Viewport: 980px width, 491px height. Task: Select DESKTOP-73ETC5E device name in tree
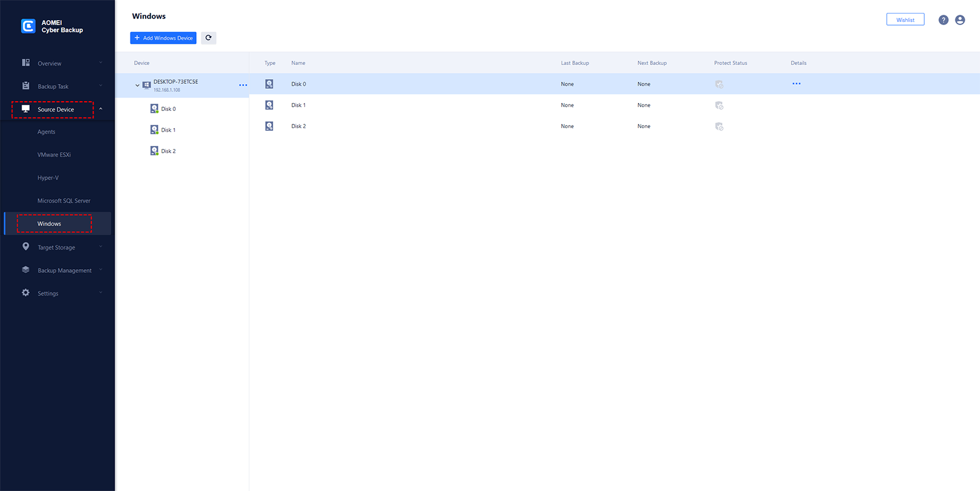(176, 82)
